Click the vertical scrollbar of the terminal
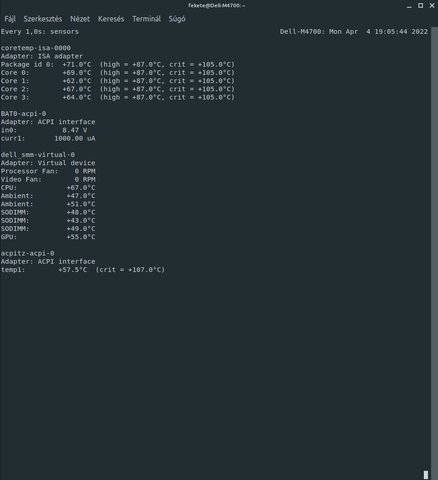Screen dimensions: 438x480 click(435, 253)
